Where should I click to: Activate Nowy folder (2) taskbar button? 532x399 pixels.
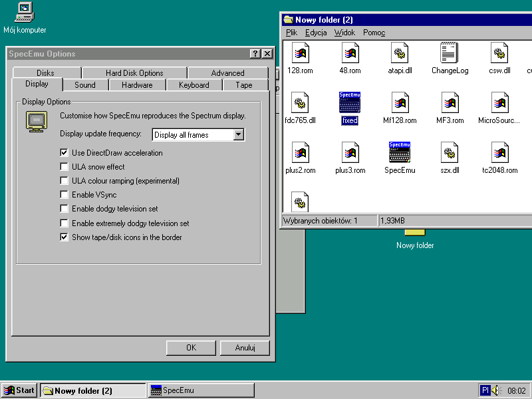click(x=93, y=390)
